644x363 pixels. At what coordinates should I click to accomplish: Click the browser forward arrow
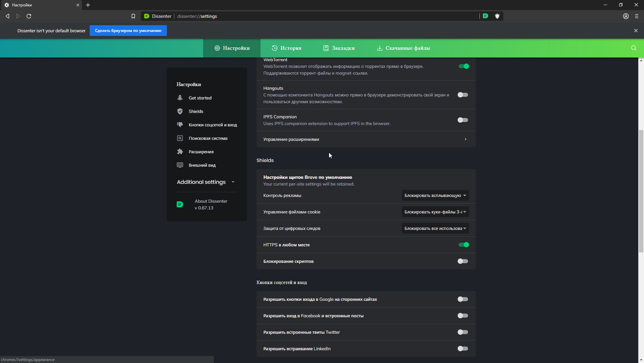pyautogui.click(x=18, y=16)
